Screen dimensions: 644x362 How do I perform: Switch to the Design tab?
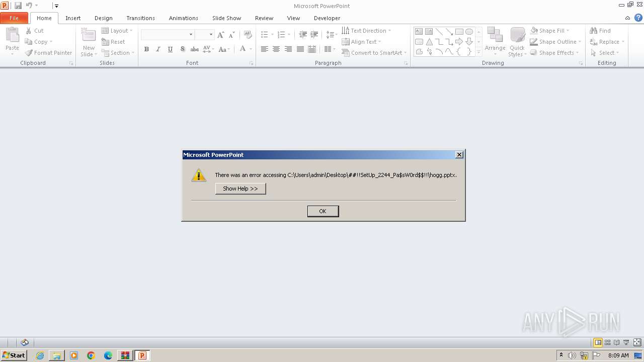[x=104, y=18]
